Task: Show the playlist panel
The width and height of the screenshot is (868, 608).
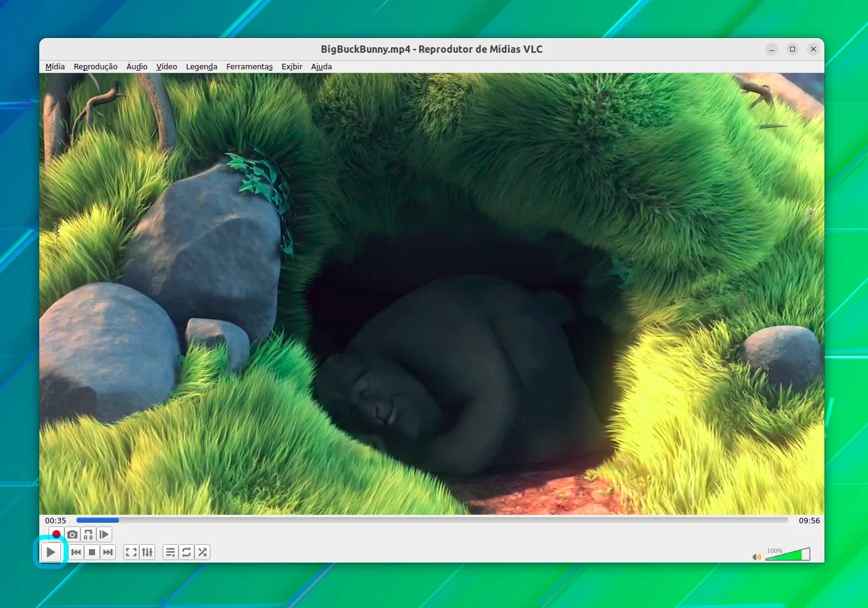Action: coord(171,552)
